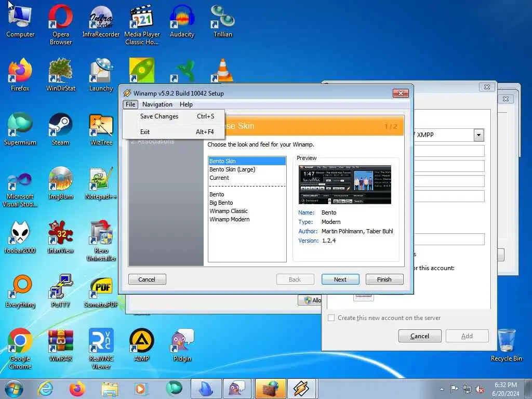Select the IrfanView desktop icon
532x399 pixels.
tap(60, 237)
